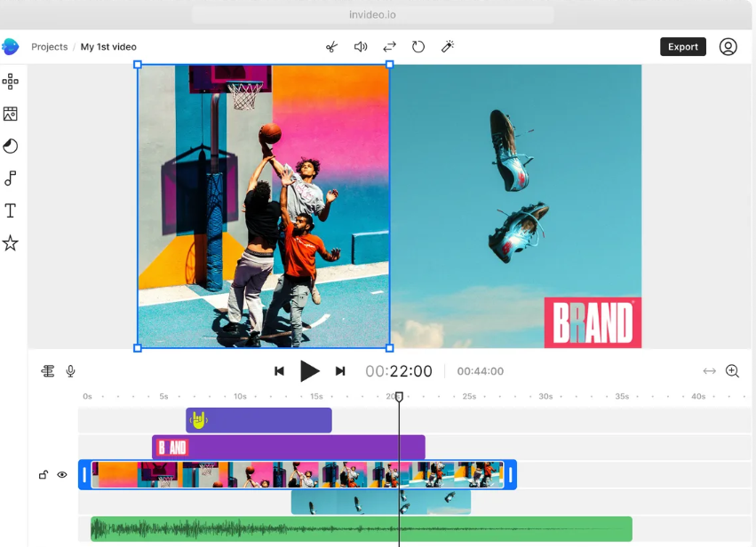Select the hand sticker timeline clip
Screen dimensions: 756x547
click(259, 420)
